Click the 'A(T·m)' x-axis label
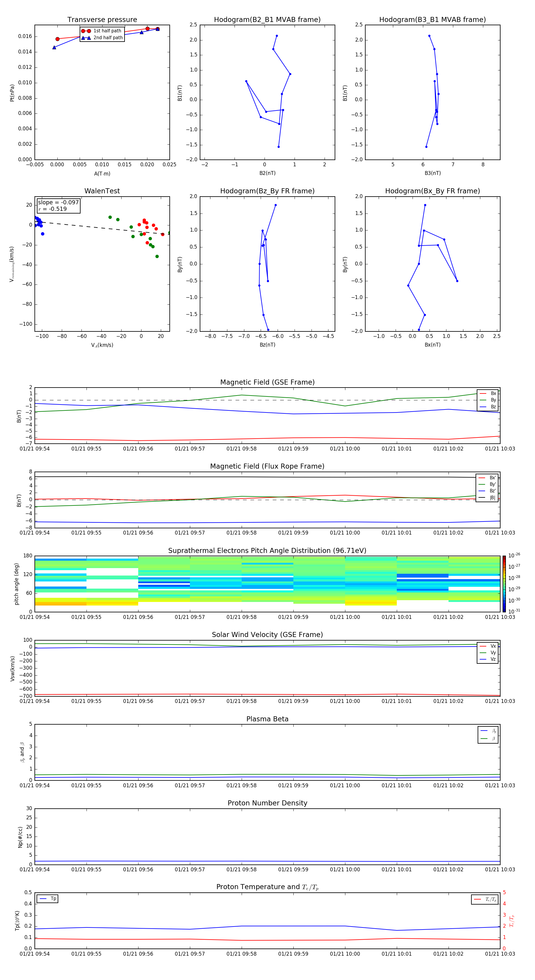The image size is (535, 980). point(102,173)
